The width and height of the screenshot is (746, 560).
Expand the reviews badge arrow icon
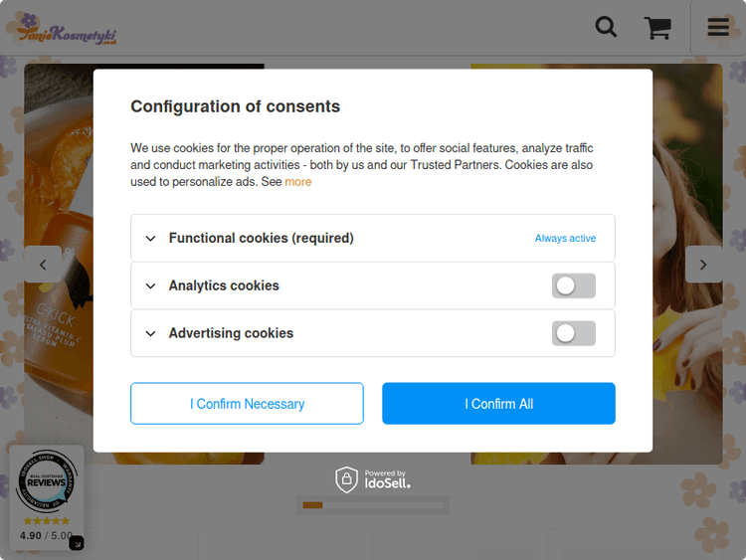tap(77, 543)
